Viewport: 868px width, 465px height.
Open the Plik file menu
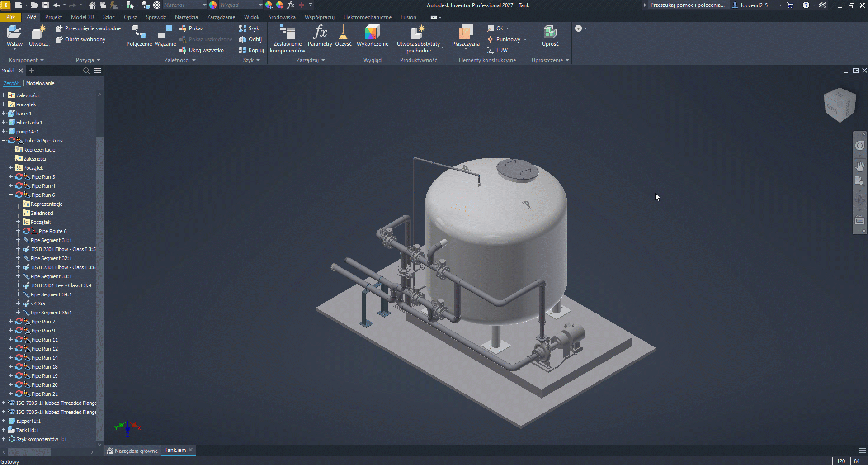(11, 17)
